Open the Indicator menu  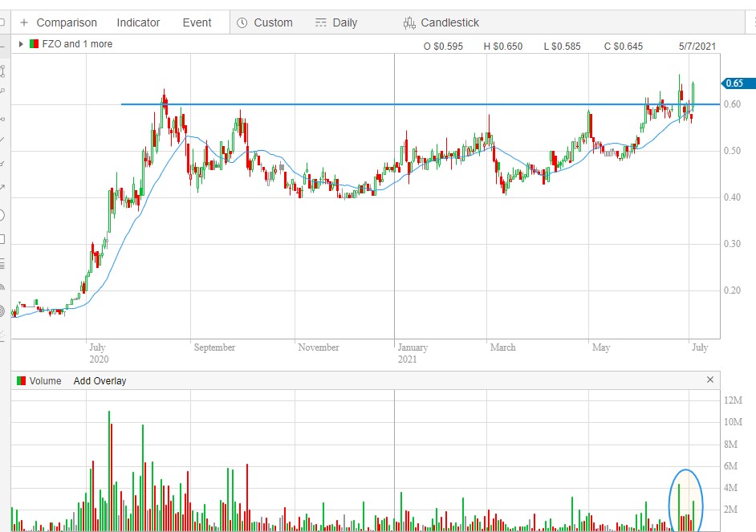[138, 22]
